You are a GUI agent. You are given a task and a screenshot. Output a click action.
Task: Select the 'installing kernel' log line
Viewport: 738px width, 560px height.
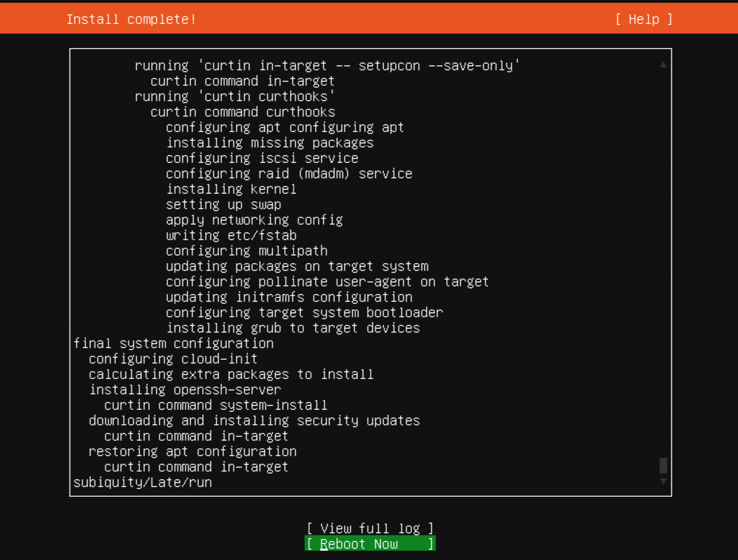click(231, 189)
